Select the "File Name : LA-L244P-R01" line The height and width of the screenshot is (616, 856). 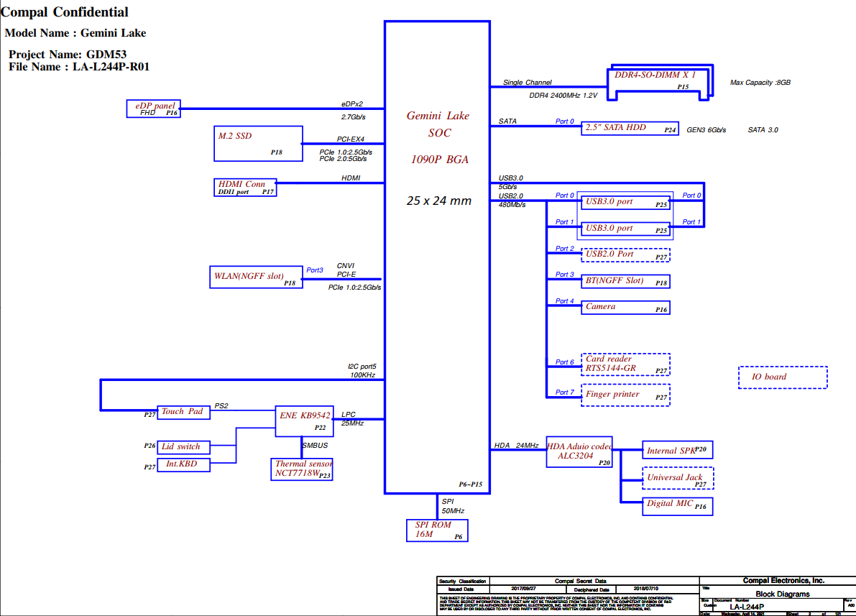coord(79,67)
